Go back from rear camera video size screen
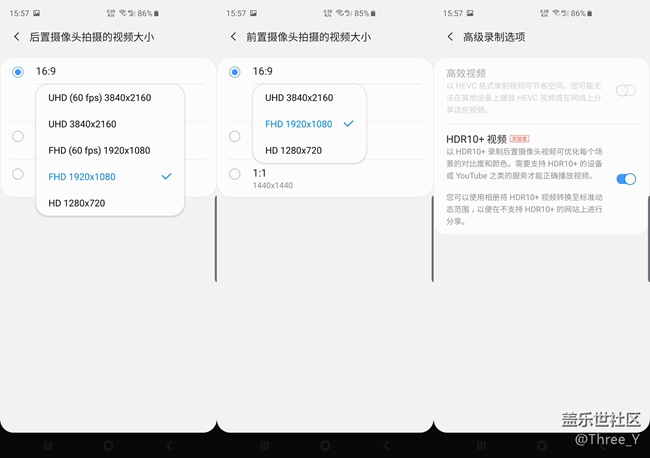Screen dimensions: 650x458 pyautogui.click(x=17, y=37)
